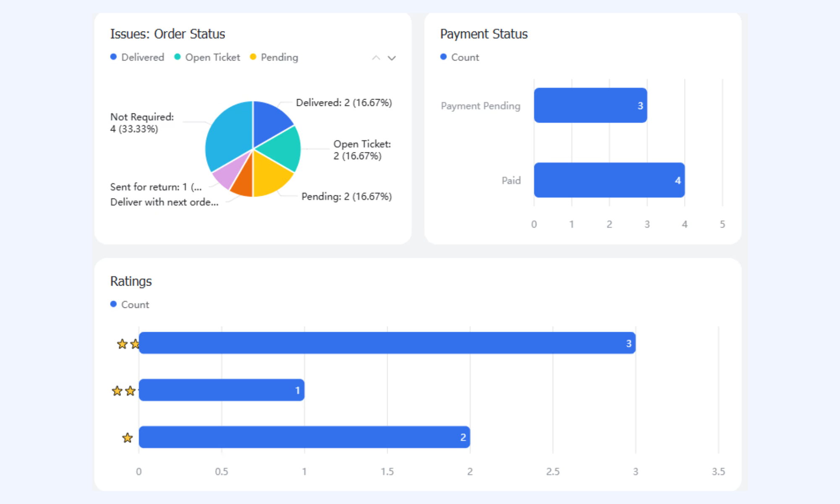Image resolution: width=840 pixels, height=504 pixels.
Task: Click the top Ratings bar with value 3
Action: (387, 343)
